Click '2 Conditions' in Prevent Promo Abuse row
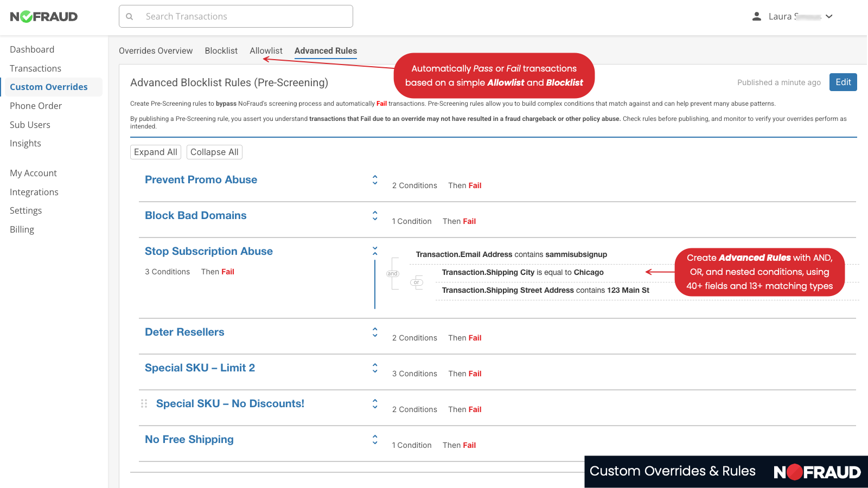 414,185
